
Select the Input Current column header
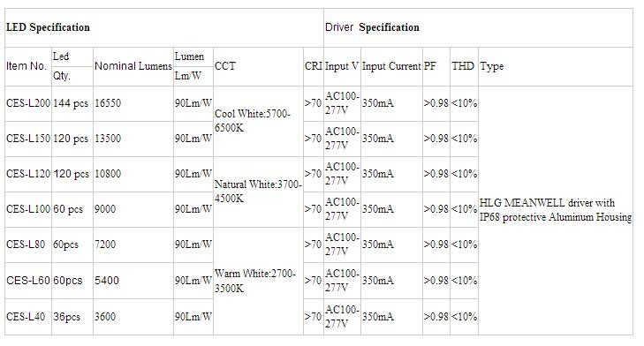pos(391,66)
